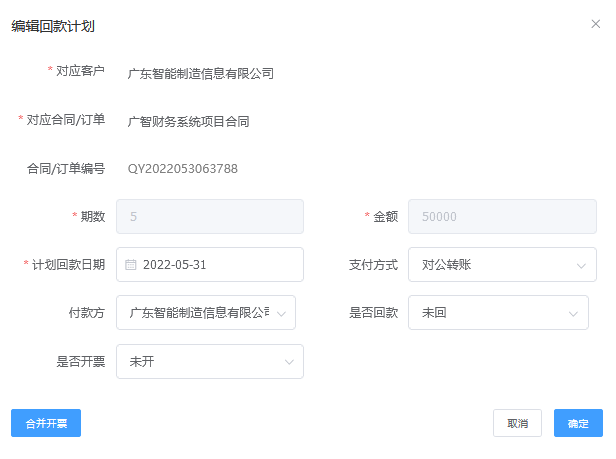Click the 金额 input field
This screenshot has width=616, height=459.
click(502, 216)
